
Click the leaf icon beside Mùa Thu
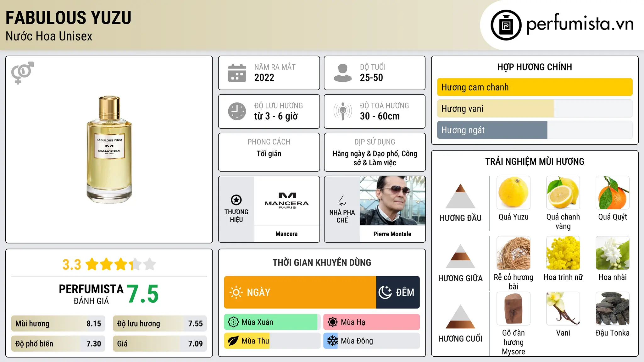tap(233, 341)
